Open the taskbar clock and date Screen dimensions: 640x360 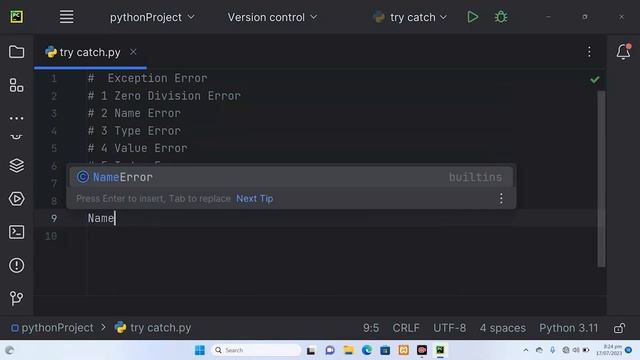coord(609,350)
